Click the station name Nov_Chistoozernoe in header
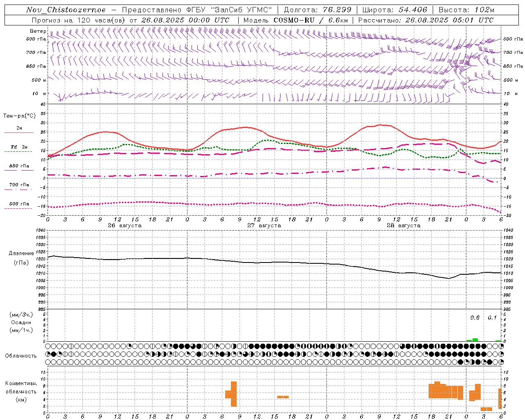Viewport: 525px width, 420px height. [66, 10]
